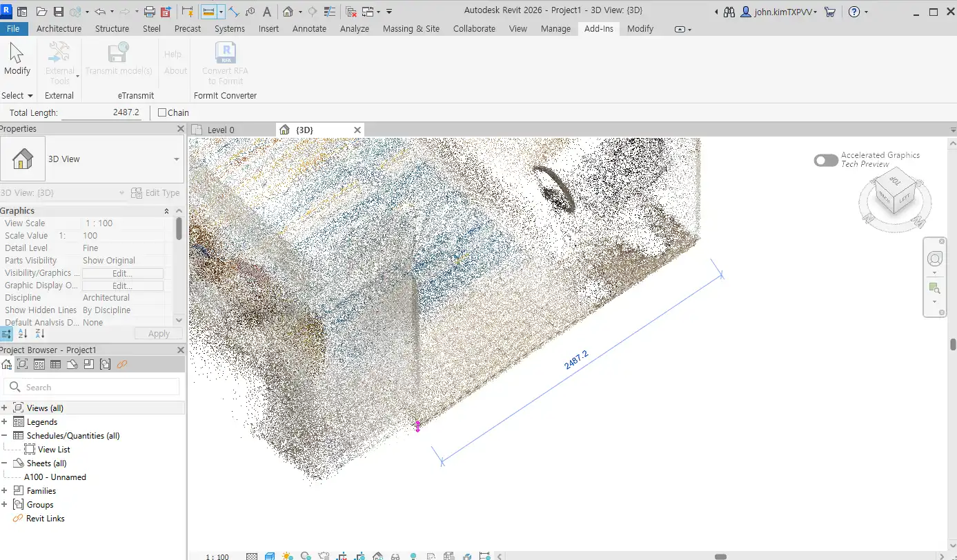Click the Autodesk App Store cart icon

coord(830,12)
